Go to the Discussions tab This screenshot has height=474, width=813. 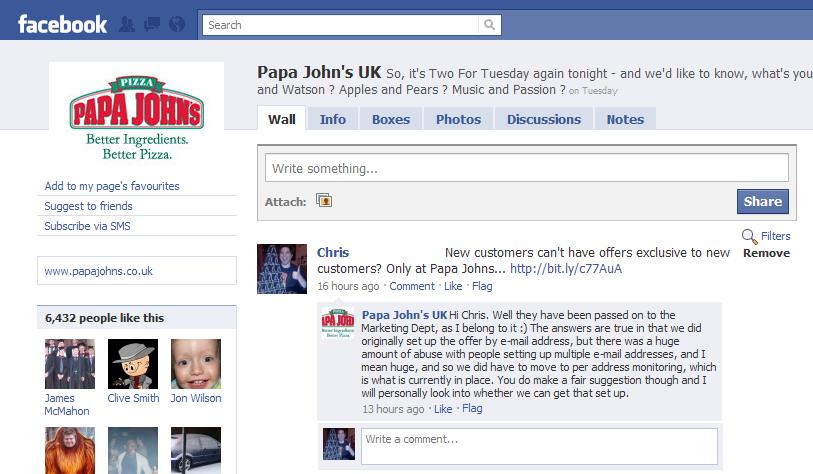point(544,119)
